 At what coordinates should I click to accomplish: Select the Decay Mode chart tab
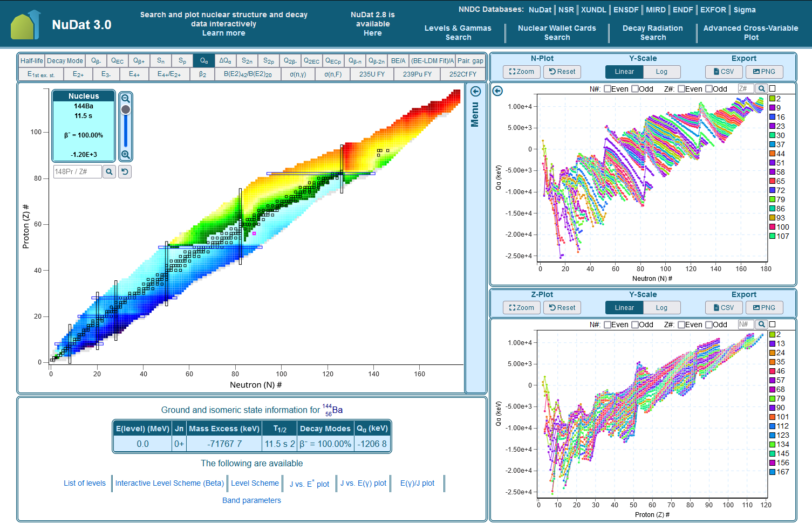pos(65,61)
